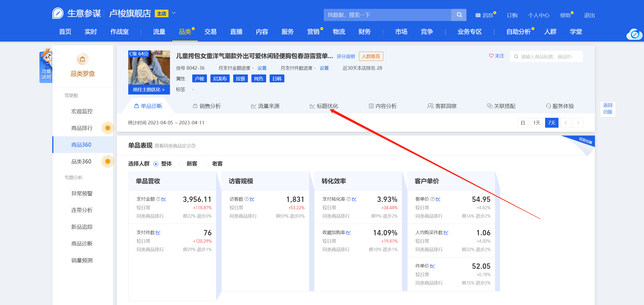644x305 pixels.
Task: Click the trend chart icon beside 件单价
Action: point(432,266)
